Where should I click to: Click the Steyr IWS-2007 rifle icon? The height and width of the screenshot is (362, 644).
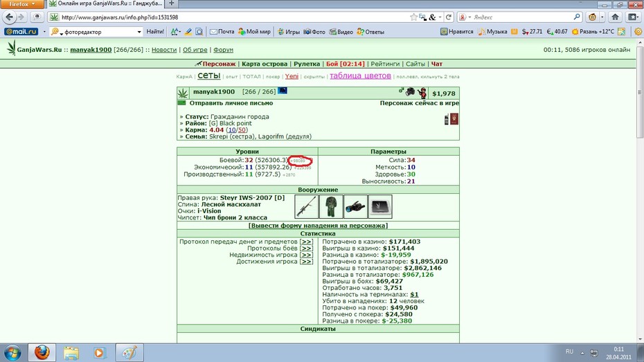[x=306, y=206]
